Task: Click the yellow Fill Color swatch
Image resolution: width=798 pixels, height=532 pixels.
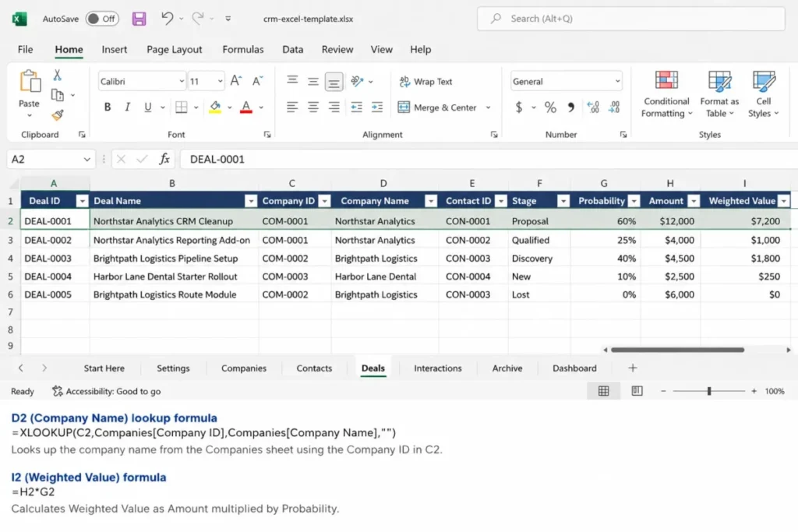Action: [x=215, y=107]
